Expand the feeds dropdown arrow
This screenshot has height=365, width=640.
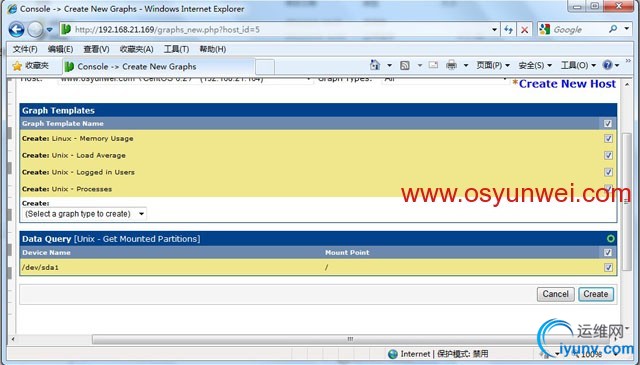420,65
